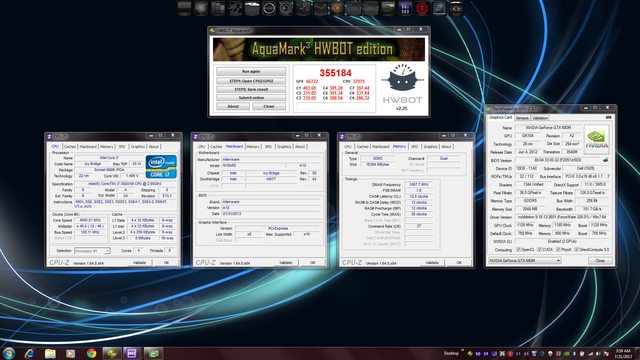Click the About button in AquaMark
This screenshot has width=640, height=360.
click(x=233, y=107)
